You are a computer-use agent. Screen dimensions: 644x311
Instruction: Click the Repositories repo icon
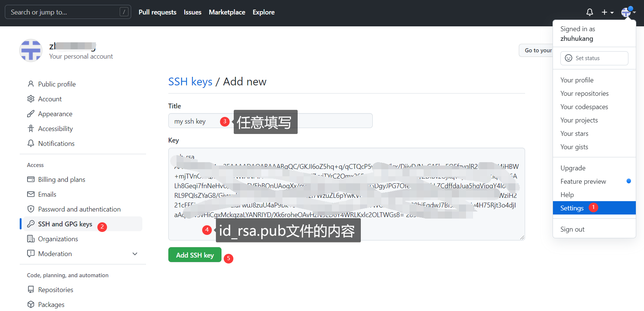pos(31,289)
